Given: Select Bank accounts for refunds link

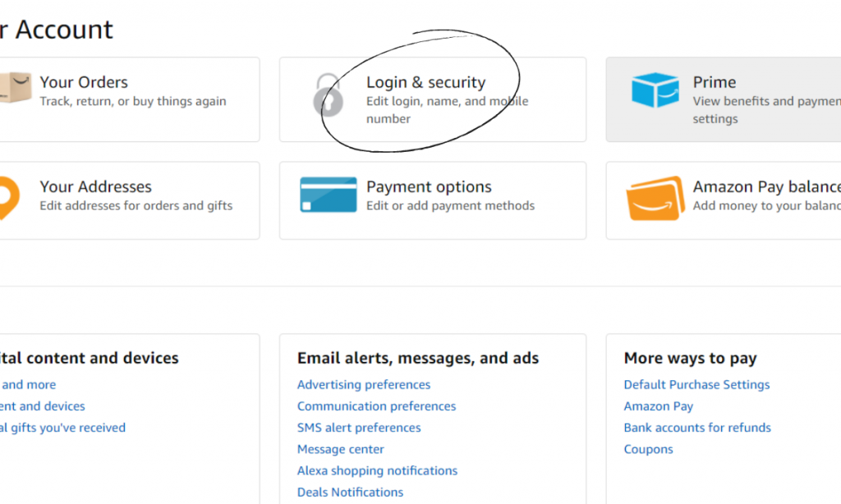Looking at the screenshot, I should point(697,428).
